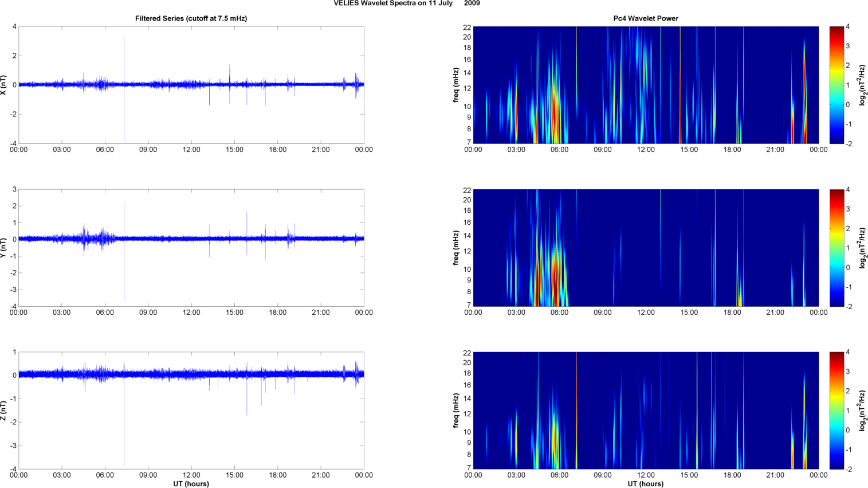This screenshot has height=488, width=868.
Task: Click the colorbar beside the top spectrogram
Action: click(836, 85)
